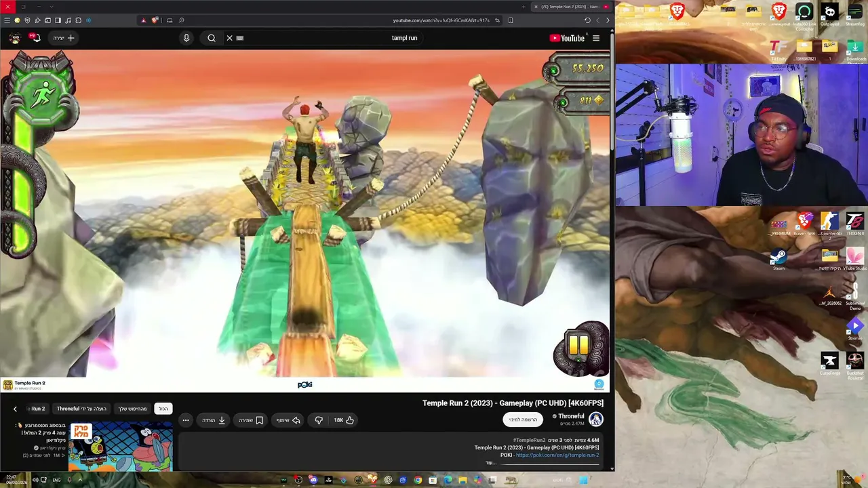Viewport: 868px width, 488px height.
Task: Click the YouTube create button with plus
Action: point(64,38)
